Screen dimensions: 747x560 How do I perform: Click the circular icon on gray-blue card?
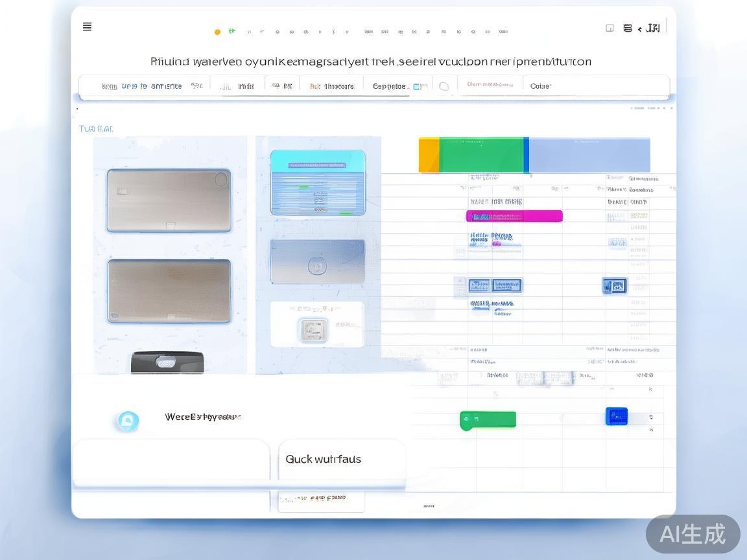317,266
